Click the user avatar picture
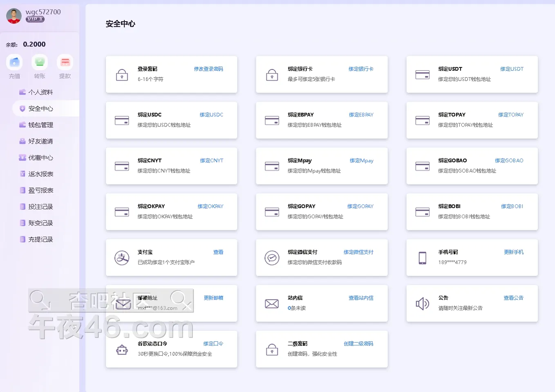555x392 pixels. coord(14,16)
